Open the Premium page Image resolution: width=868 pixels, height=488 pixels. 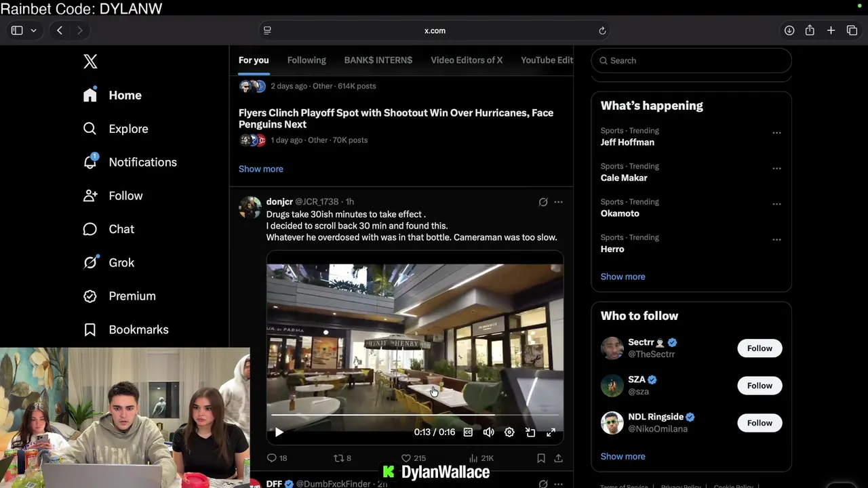pos(119,296)
